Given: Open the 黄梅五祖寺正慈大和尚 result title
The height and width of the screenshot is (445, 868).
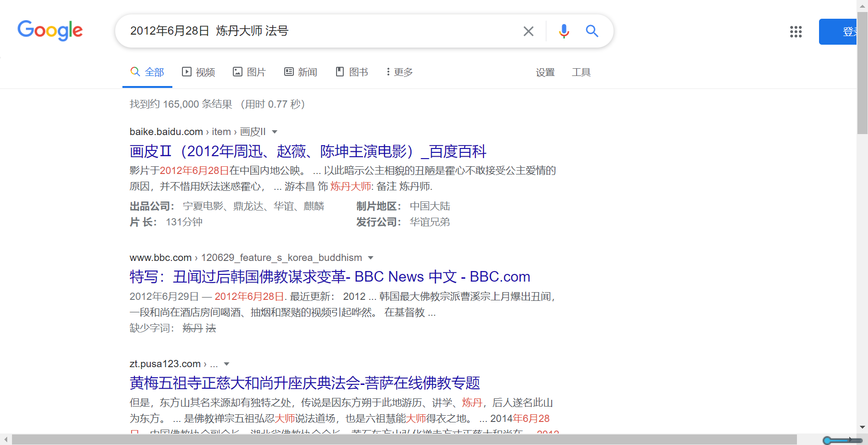Looking at the screenshot, I should (305, 383).
